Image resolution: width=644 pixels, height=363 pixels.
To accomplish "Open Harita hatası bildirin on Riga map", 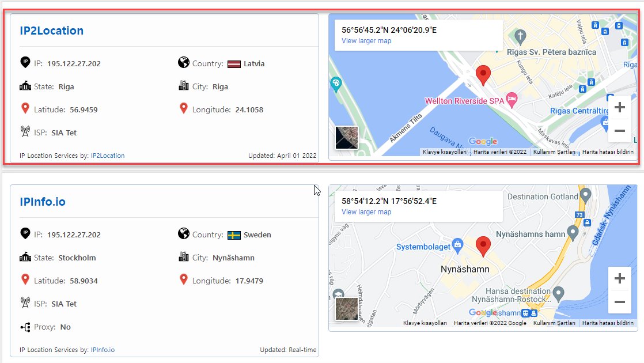I will [608, 152].
